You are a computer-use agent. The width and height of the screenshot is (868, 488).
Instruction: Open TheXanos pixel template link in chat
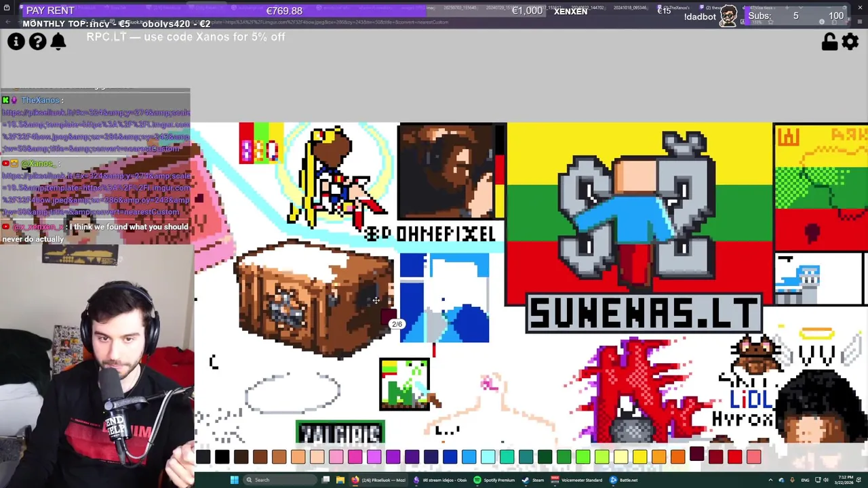96,130
